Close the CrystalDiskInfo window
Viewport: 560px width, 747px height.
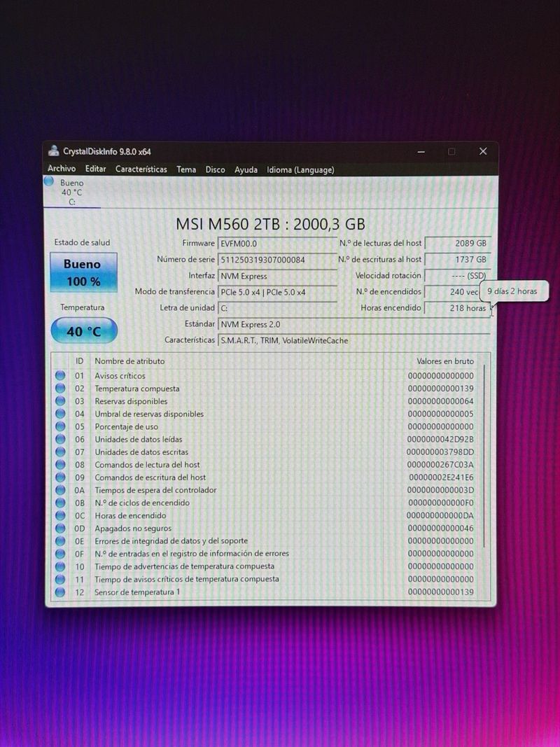[483, 151]
